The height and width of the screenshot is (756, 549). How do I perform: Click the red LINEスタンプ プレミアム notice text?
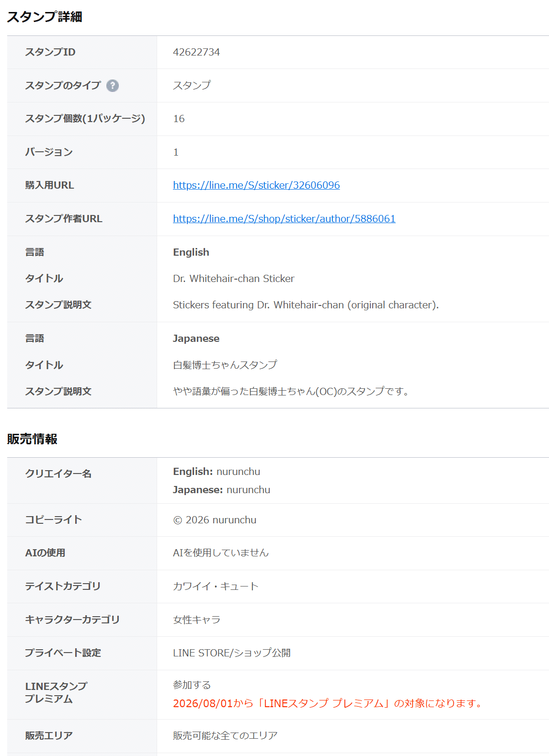pos(328,703)
